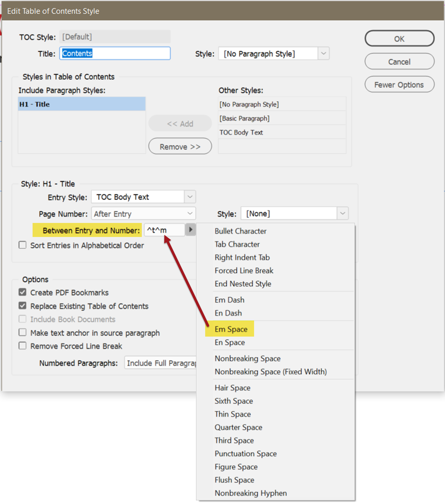Expand the Entry Style dropdown

coord(190,197)
